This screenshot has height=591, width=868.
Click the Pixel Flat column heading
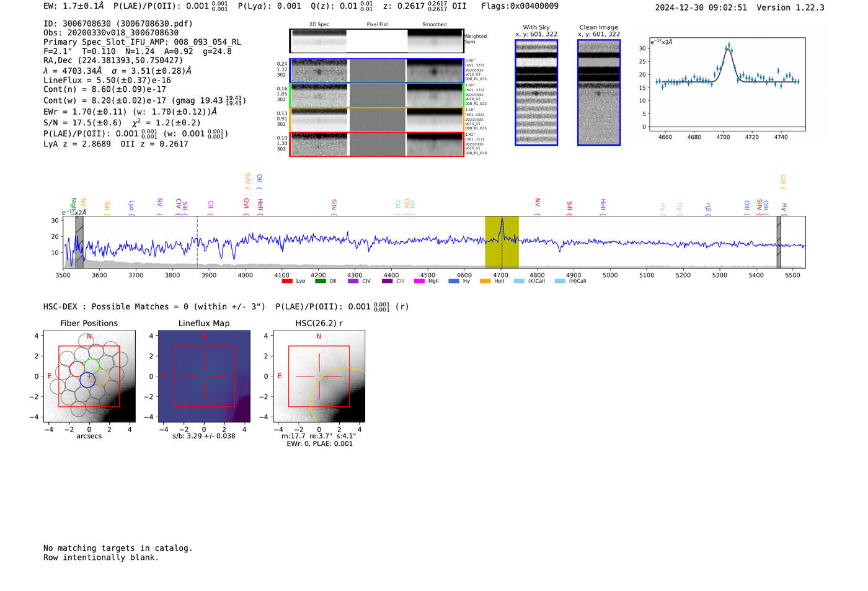tap(377, 25)
